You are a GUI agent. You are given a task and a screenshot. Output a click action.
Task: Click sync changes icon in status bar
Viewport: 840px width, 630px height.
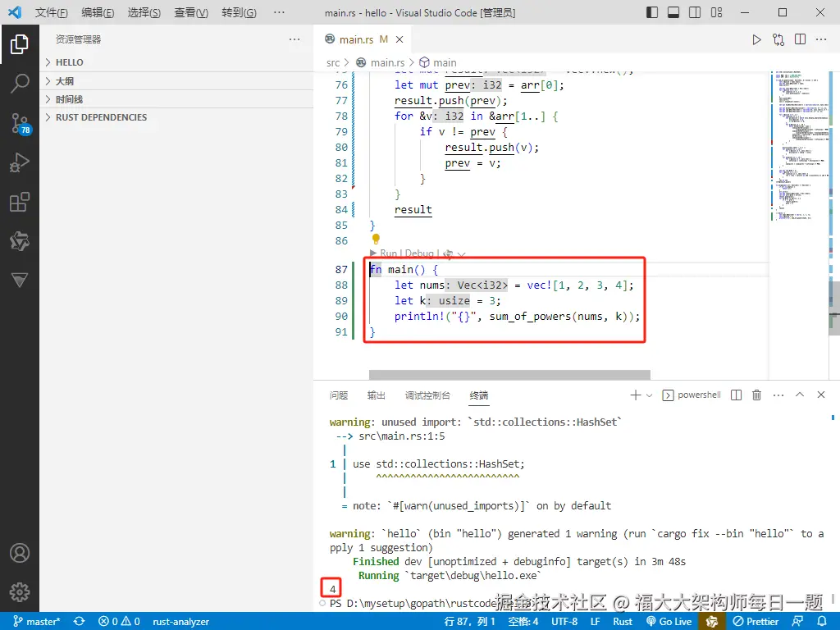coord(80,621)
